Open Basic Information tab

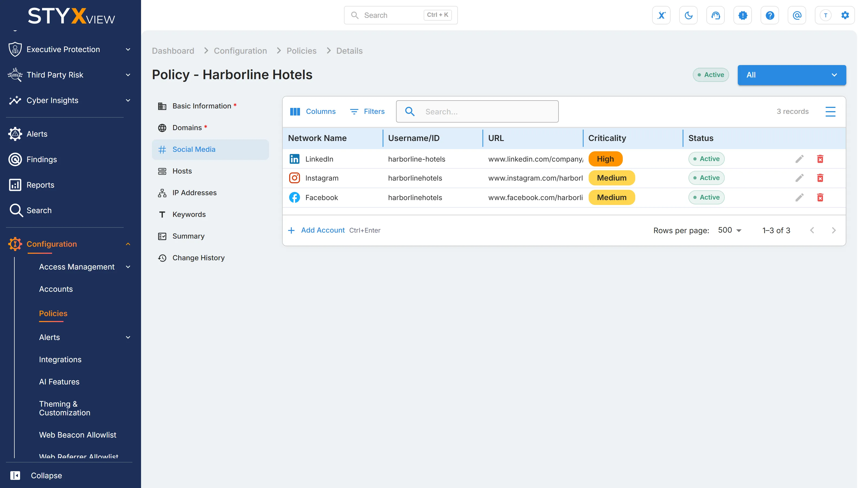tap(210, 106)
